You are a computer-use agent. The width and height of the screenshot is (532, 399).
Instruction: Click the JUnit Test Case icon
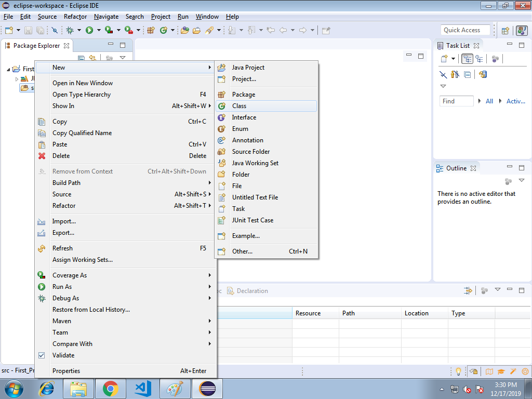(x=221, y=220)
